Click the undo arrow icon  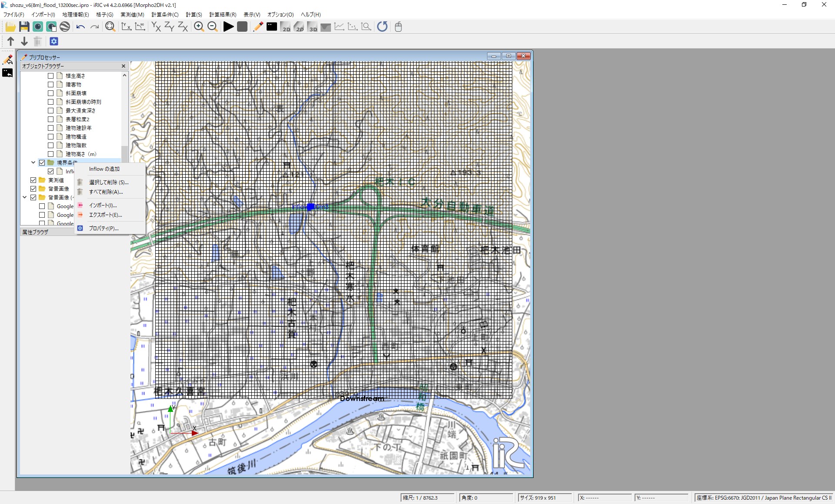tap(80, 27)
